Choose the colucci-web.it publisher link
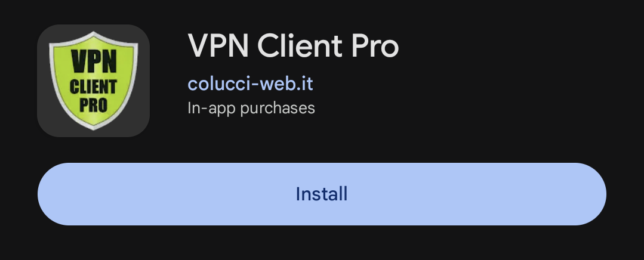 (250, 83)
